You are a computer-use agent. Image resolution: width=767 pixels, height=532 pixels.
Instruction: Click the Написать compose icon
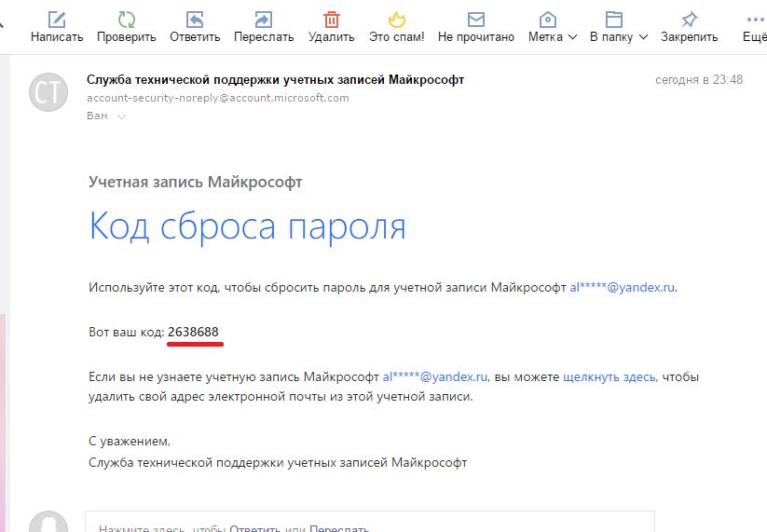tap(57, 20)
